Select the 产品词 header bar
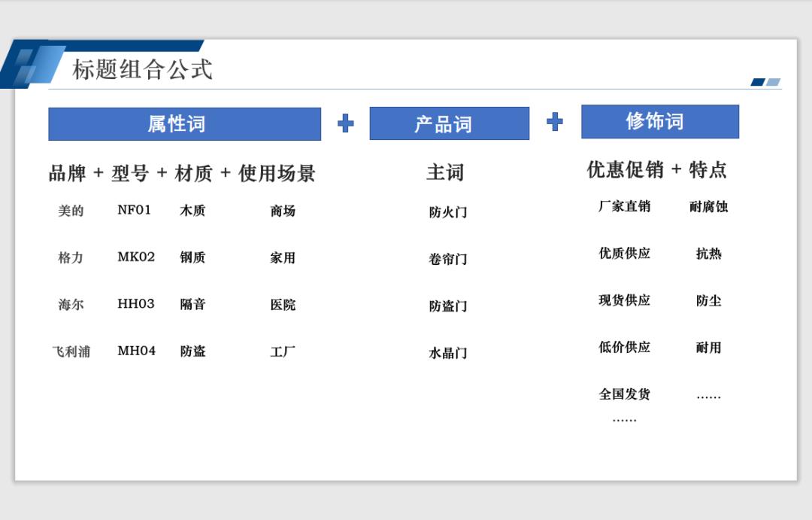 (x=449, y=123)
